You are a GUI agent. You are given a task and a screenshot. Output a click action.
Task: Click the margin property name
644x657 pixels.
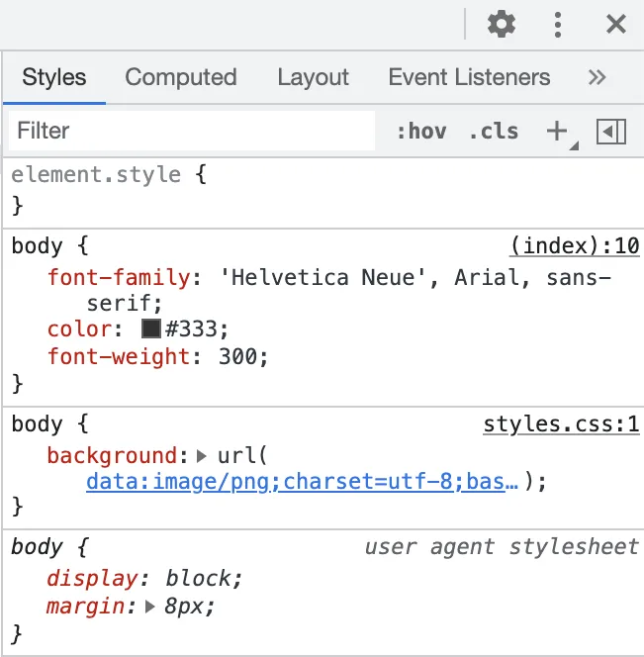pos(85,607)
